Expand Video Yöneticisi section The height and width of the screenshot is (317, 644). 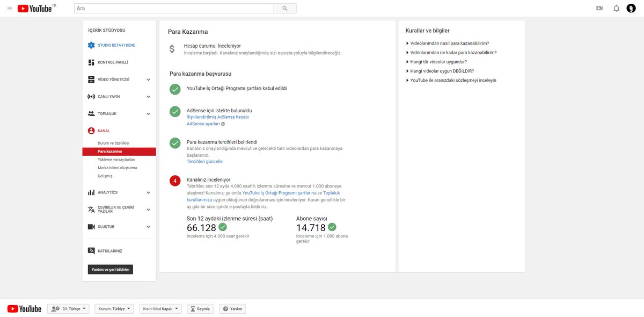pos(148,80)
